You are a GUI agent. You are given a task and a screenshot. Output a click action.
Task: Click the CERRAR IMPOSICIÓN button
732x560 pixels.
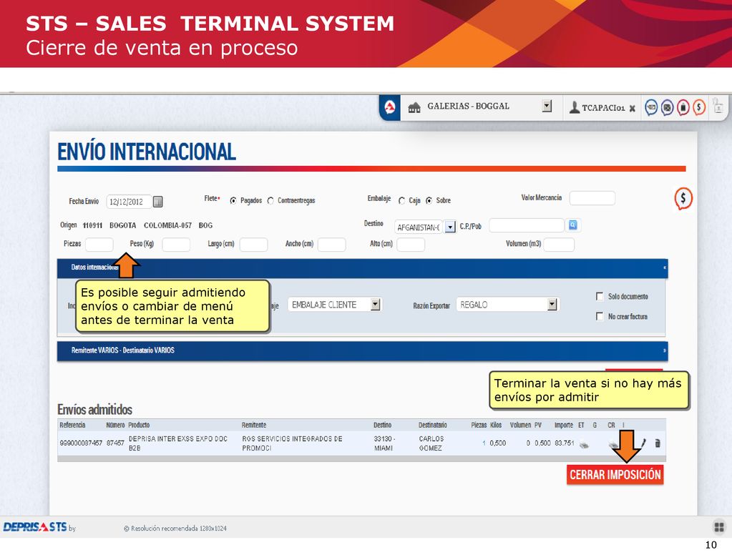(x=615, y=475)
